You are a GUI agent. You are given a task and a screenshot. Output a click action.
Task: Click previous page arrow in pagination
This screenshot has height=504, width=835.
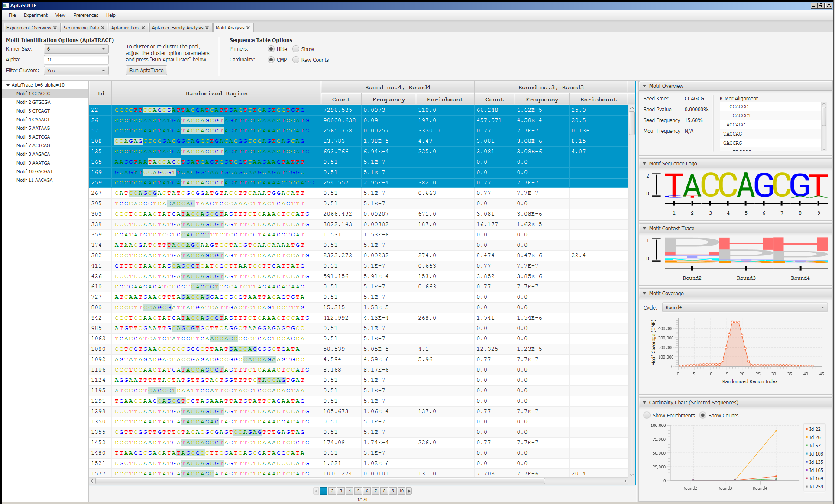(316, 491)
